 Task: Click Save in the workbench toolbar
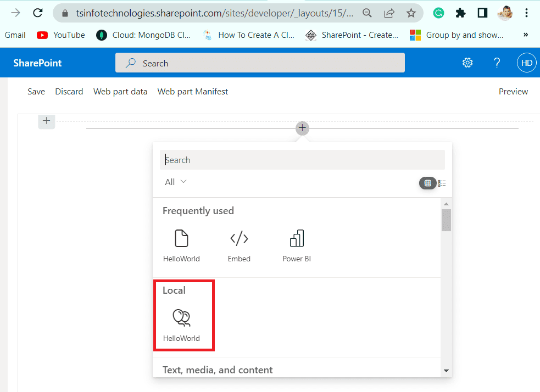[x=36, y=92]
